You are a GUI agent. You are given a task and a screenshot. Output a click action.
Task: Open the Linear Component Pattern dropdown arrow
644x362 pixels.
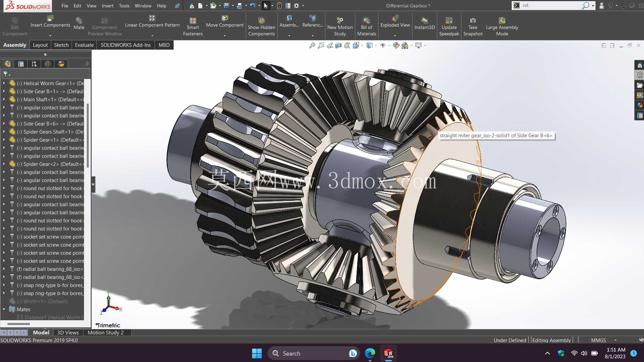click(x=152, y=35)
